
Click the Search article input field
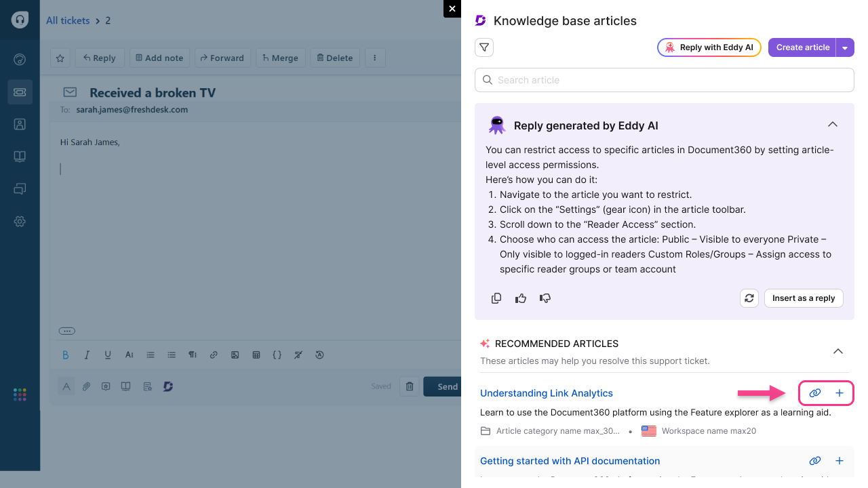tap(665, 80)
